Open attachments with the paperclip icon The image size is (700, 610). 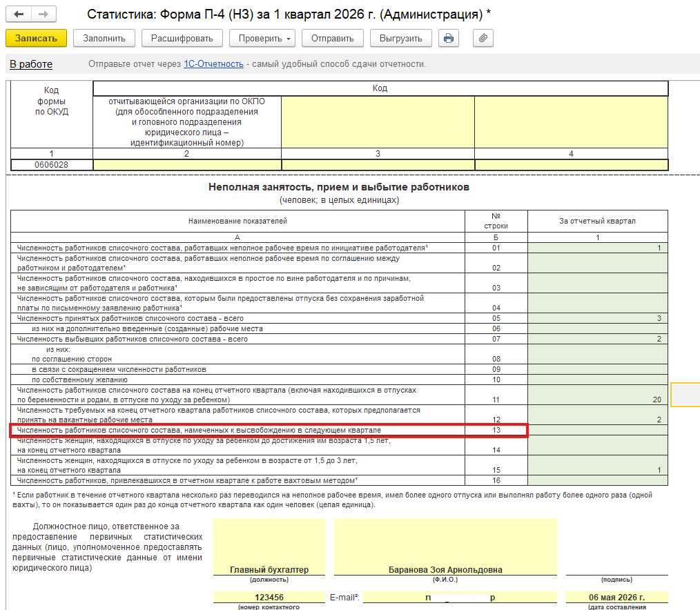[483, 38]
